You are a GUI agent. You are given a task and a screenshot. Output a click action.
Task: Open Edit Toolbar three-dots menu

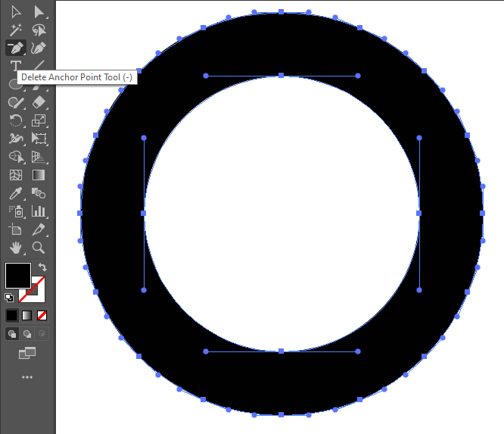pos(27,377)
